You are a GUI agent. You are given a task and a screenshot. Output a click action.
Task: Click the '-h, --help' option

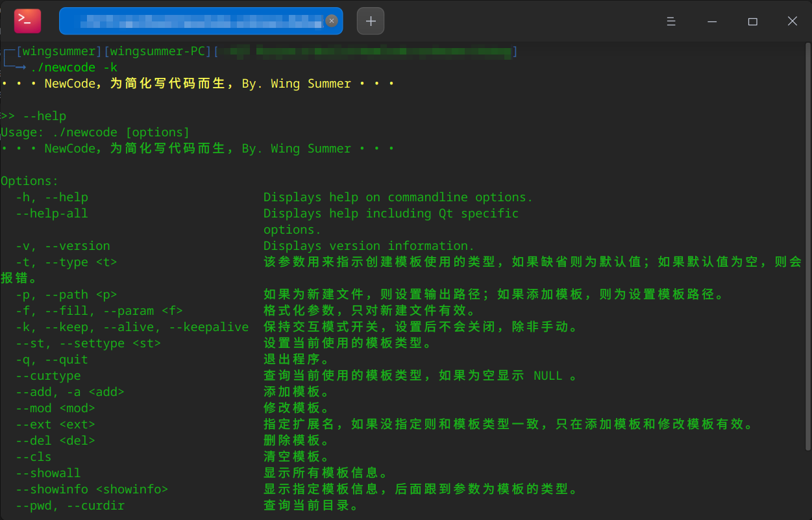coord(52,197)
